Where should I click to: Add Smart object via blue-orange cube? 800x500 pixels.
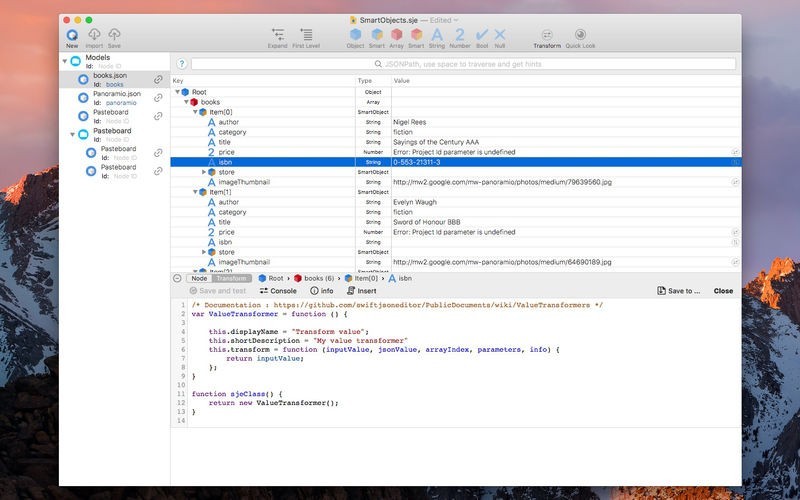point(377,34)
